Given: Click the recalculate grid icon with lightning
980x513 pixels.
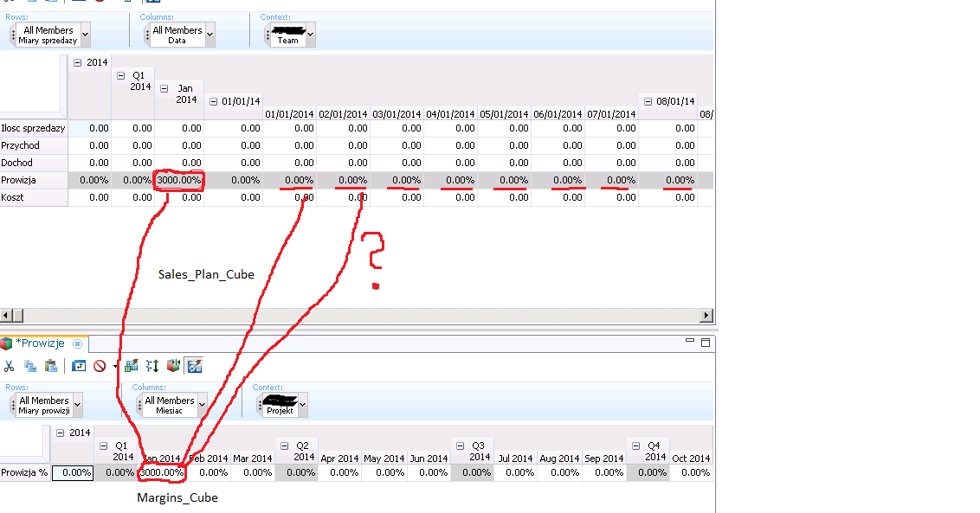Looking at the screenshot, I should (x=132, y=366).
